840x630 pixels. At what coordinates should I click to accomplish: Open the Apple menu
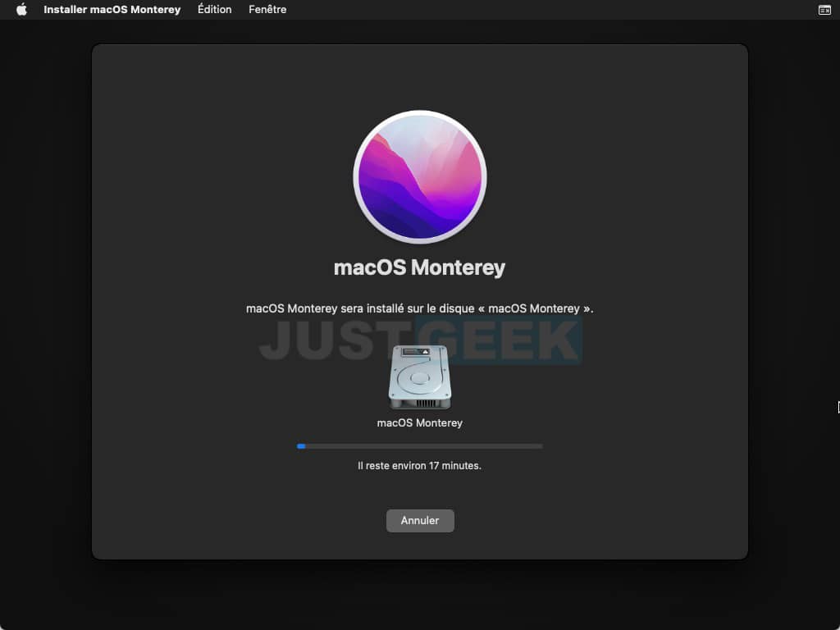click(x=21, y=10)
